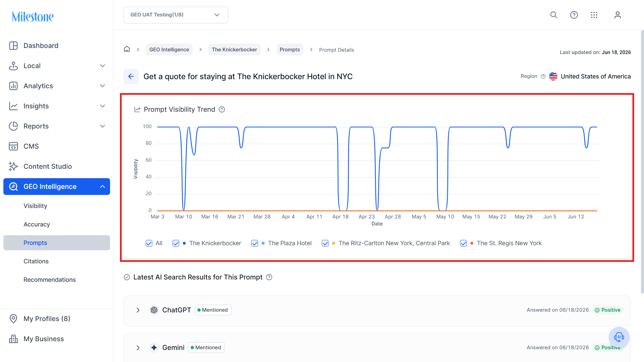The image size is (644, 362).
Task: Open My Profiles (8) link
Action: point(47,319)
